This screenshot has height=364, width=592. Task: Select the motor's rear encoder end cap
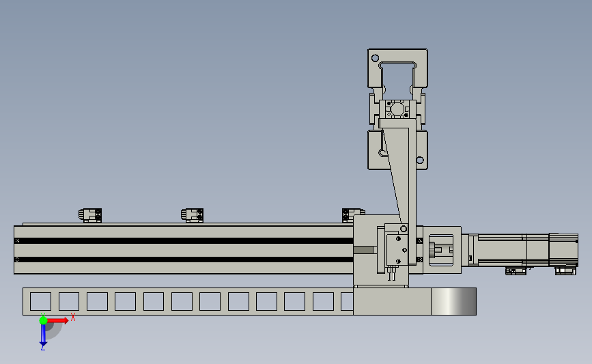point(563,250)
